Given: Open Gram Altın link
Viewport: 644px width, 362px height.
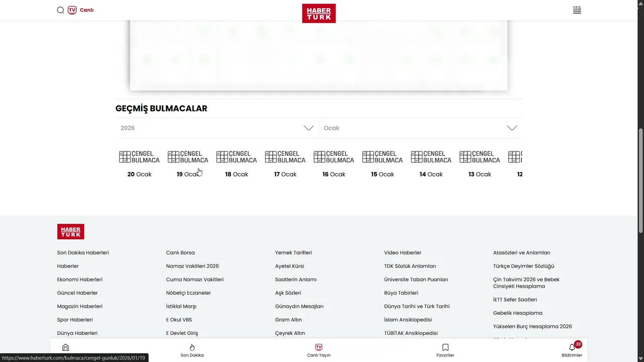Looking at the screenshot, I should (288, 320).
